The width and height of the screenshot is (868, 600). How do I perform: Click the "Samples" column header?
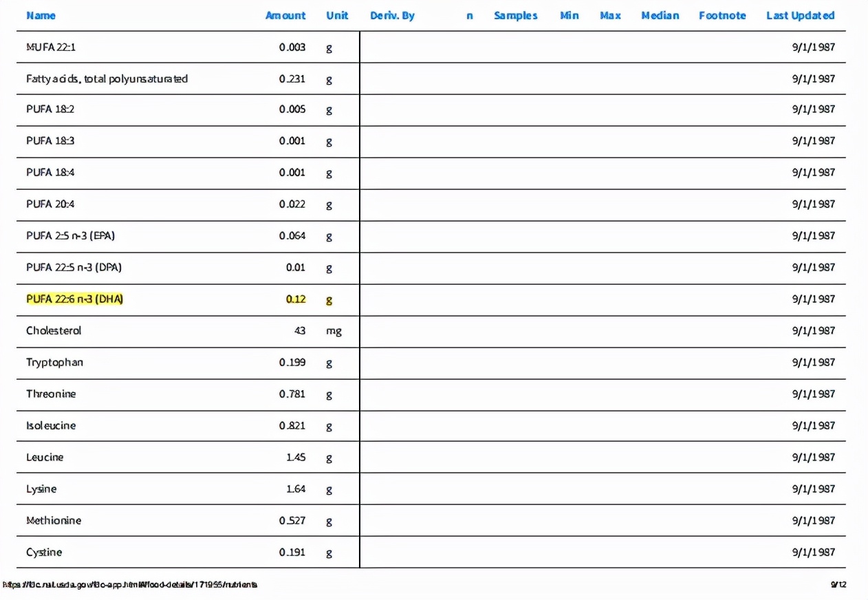(516, 15)
